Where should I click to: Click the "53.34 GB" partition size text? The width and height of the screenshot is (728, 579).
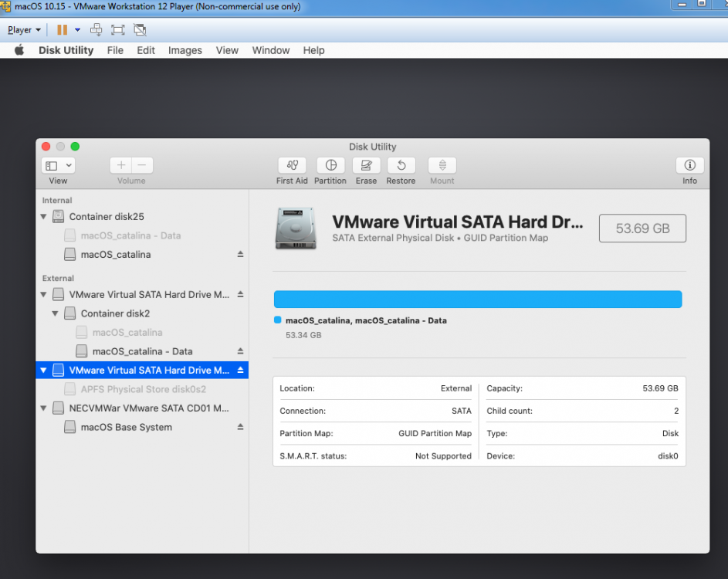[303, 335]
